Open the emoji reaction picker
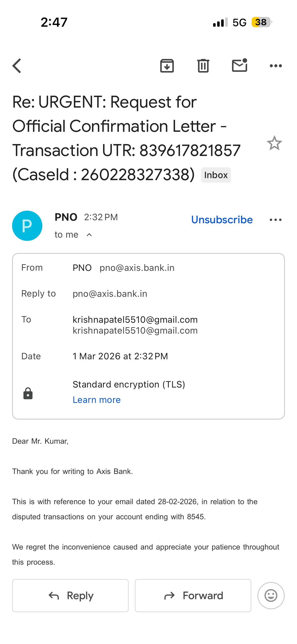 [271, 596]
